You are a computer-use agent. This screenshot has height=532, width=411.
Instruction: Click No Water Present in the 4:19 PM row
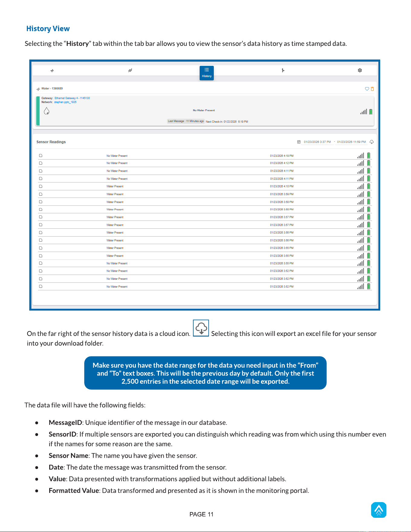coord(117,156)
